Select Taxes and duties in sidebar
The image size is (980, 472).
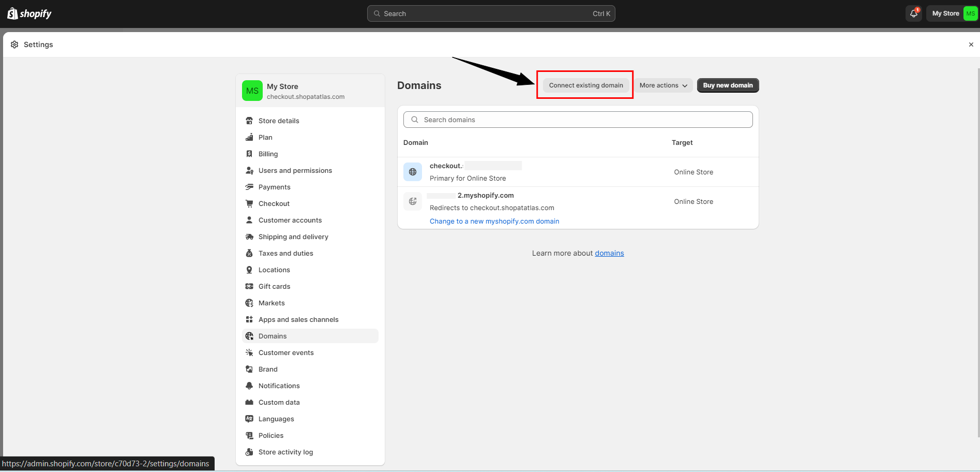pyautogui.click(x=285, y=253)
